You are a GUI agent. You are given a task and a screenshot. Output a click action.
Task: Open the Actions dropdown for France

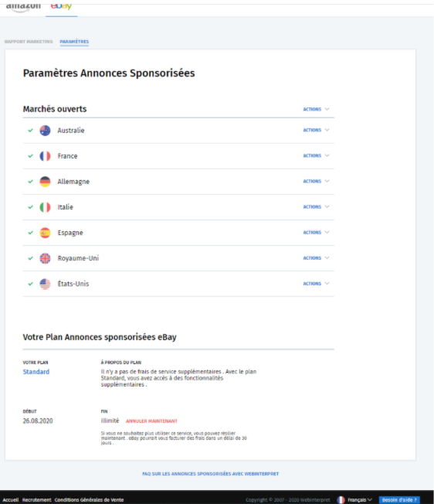coord(316,155)
